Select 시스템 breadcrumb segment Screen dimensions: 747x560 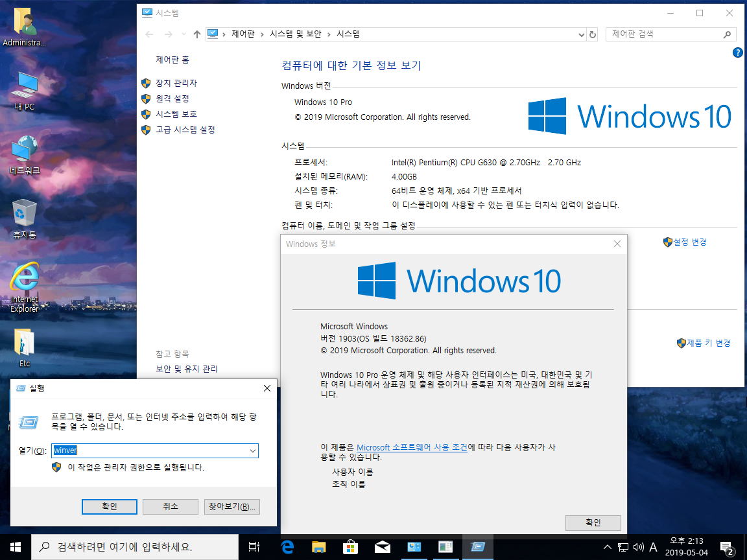(348, 34)
